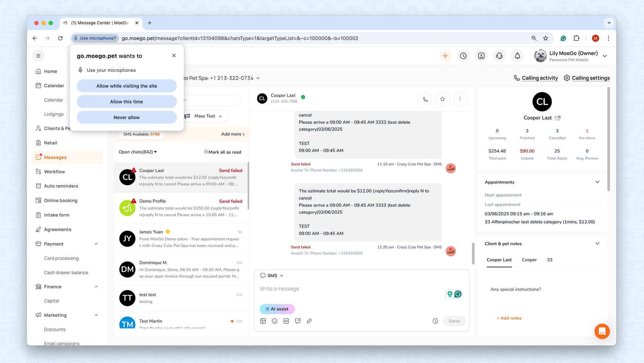Open the Calling settings link
This screenshot has height=363, width=644.
591,78
